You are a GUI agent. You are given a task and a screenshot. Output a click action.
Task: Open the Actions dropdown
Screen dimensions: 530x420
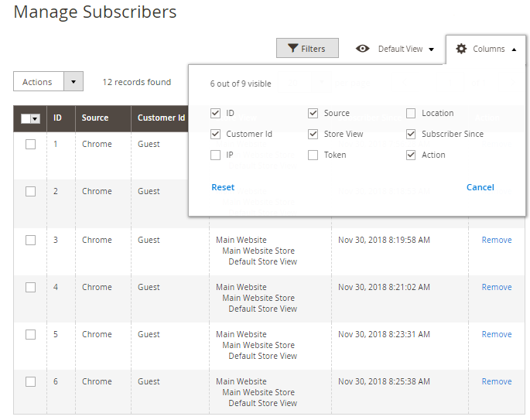click(x=48, y=82)
